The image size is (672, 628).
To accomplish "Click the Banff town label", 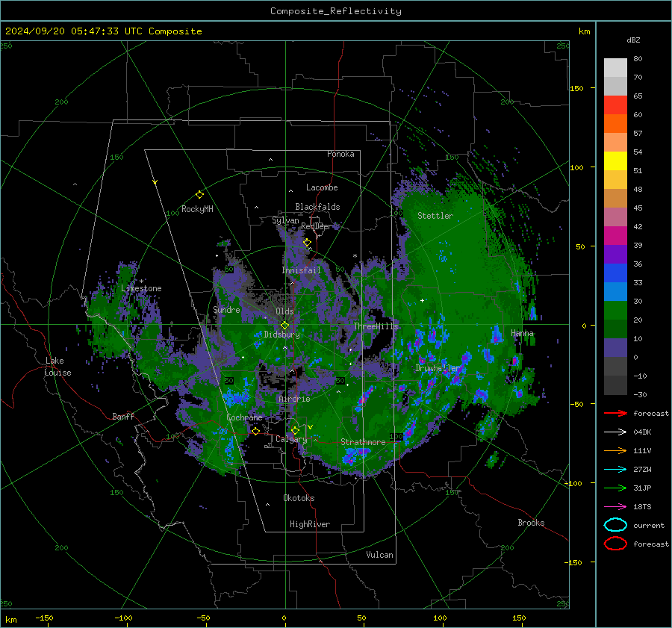I will (123, 416).
